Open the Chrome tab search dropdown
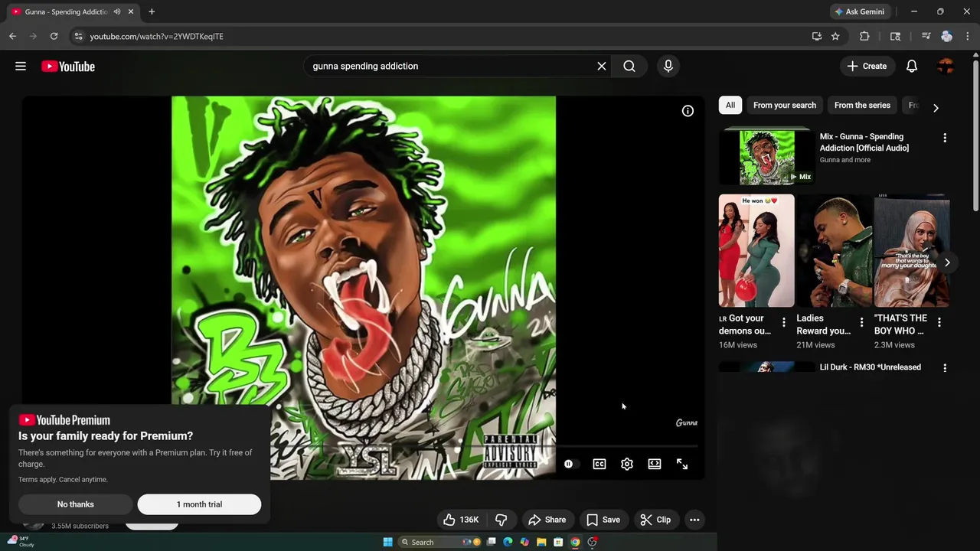Screen dimensions: 980x551 [895, 36]
